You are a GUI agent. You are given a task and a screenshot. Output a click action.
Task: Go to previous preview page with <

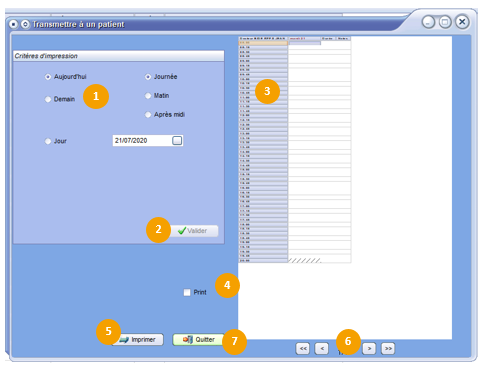pos(322,348)
